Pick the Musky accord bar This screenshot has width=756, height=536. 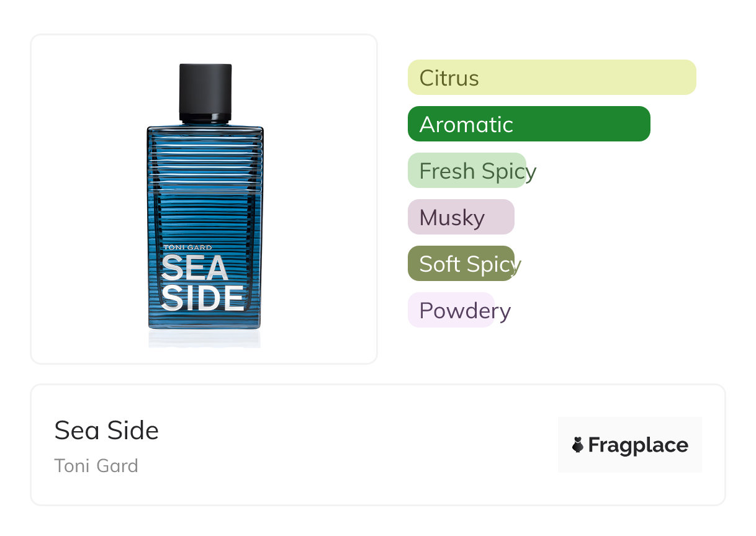(x=461, y=217)
